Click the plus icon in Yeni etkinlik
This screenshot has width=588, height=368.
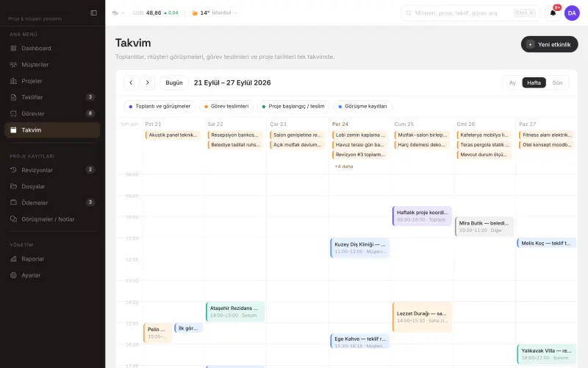pos(530,44)
